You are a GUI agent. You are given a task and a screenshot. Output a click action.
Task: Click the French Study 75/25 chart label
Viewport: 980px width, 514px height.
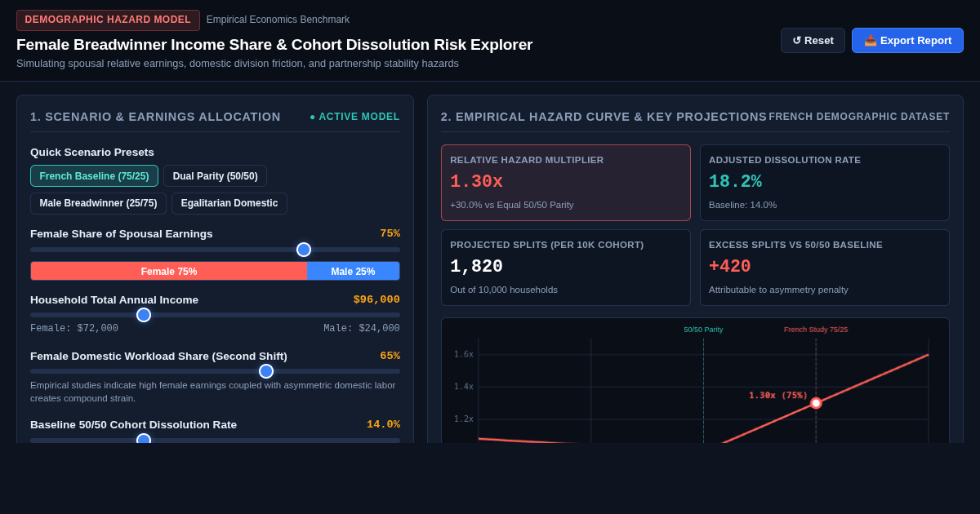[816, 330]
